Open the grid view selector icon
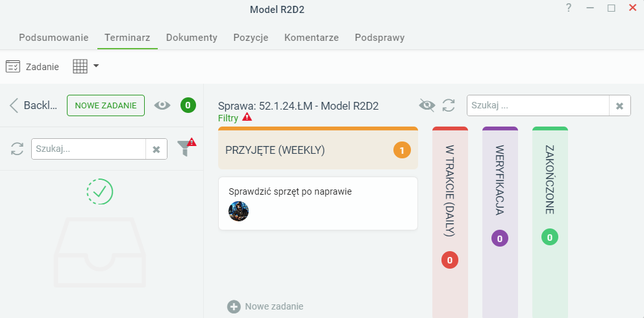644x318 pixels. pos(80,66)
